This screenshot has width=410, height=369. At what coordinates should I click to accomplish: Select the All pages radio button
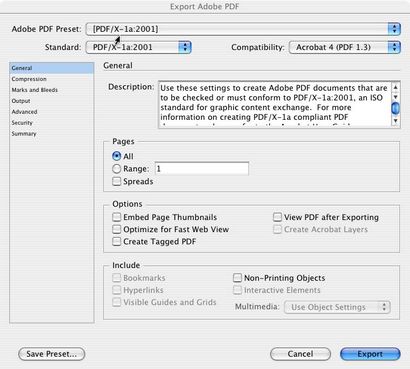[x=116, y=156]
